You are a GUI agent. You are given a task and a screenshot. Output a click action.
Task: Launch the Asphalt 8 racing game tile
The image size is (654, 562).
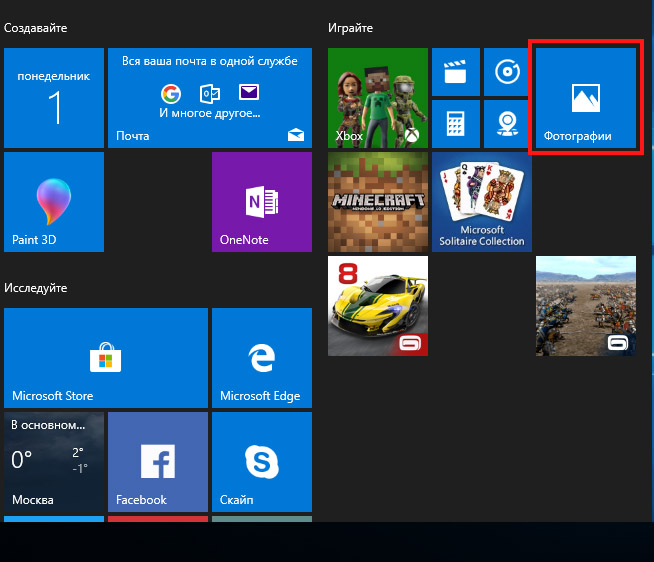pyautogui.click(x=378, y=306)
